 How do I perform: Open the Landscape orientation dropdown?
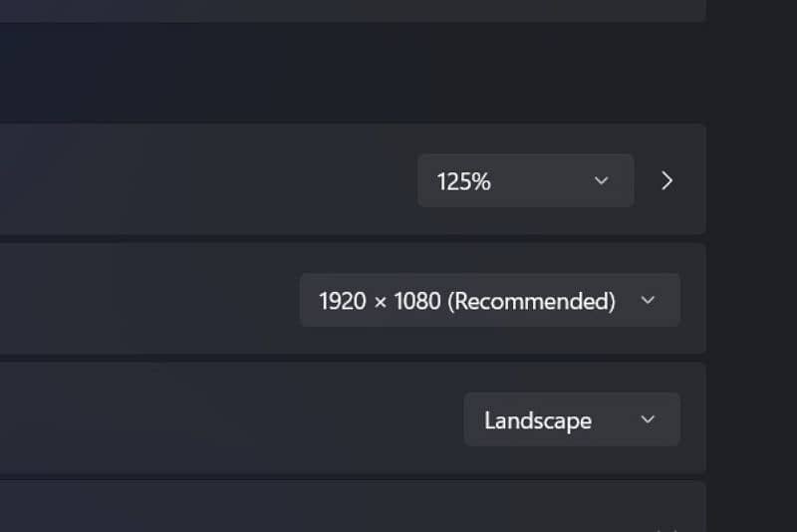click(572, 419)
